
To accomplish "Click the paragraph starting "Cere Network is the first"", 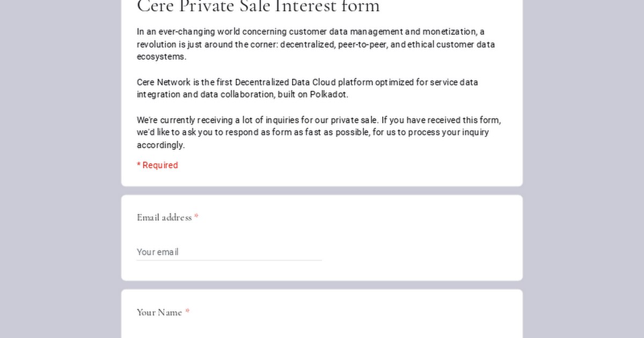I will [308, 89].
